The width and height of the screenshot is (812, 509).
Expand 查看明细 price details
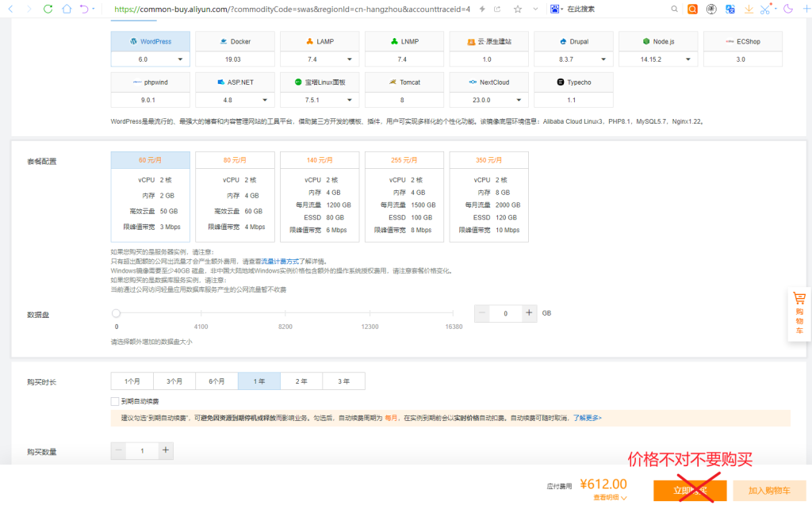click(610, 498)
